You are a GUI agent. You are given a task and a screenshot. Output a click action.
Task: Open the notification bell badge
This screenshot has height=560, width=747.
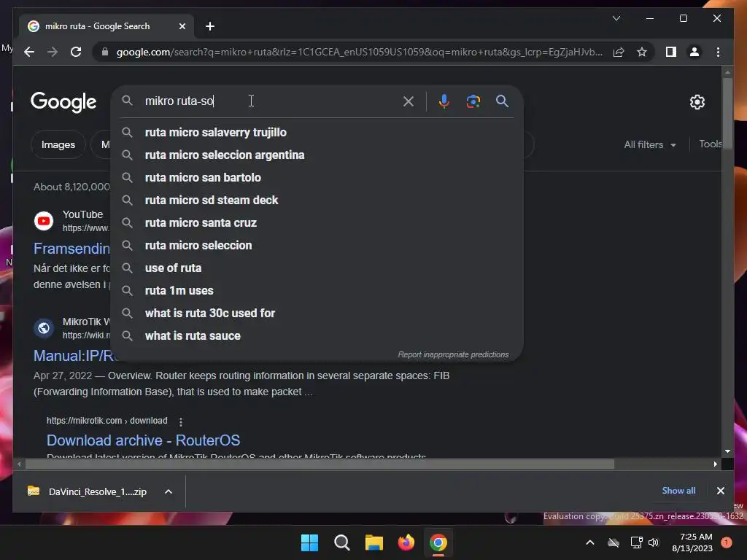tap(727, 542)
